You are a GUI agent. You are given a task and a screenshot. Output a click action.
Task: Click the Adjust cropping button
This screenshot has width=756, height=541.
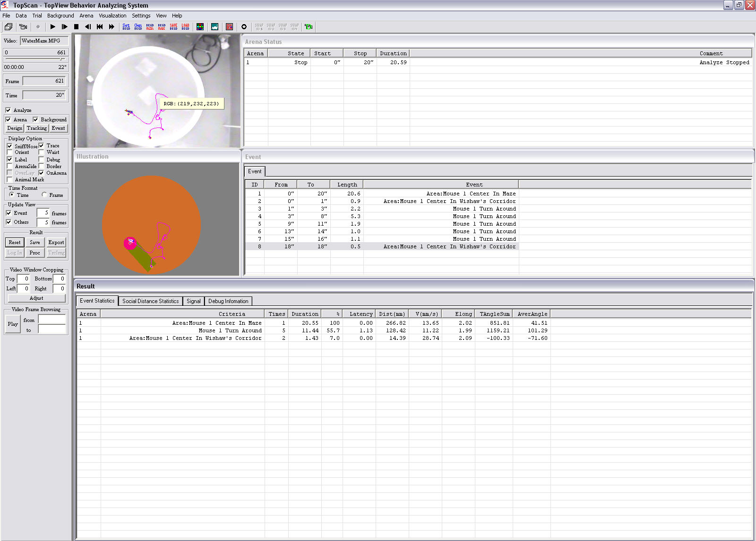36,298
